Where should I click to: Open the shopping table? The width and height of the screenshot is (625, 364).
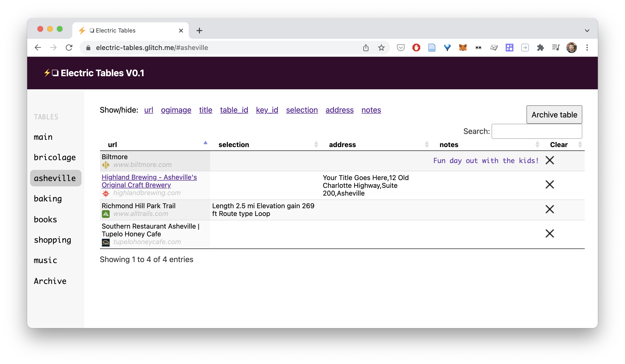point(53,240)
